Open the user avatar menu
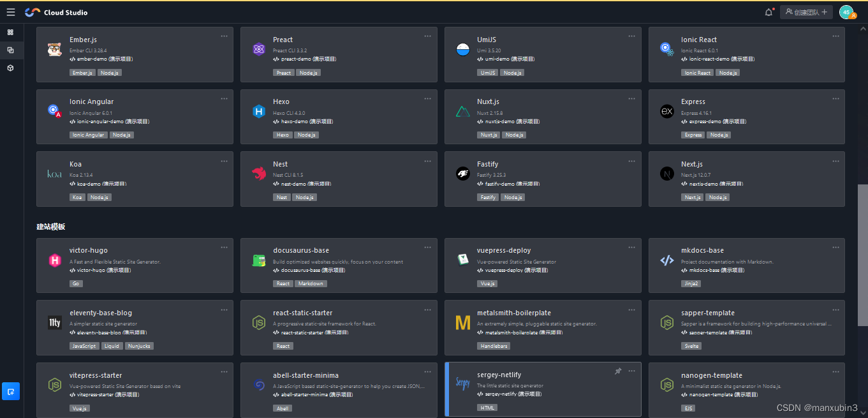The image size is (868, 418). tap(847, 12)
